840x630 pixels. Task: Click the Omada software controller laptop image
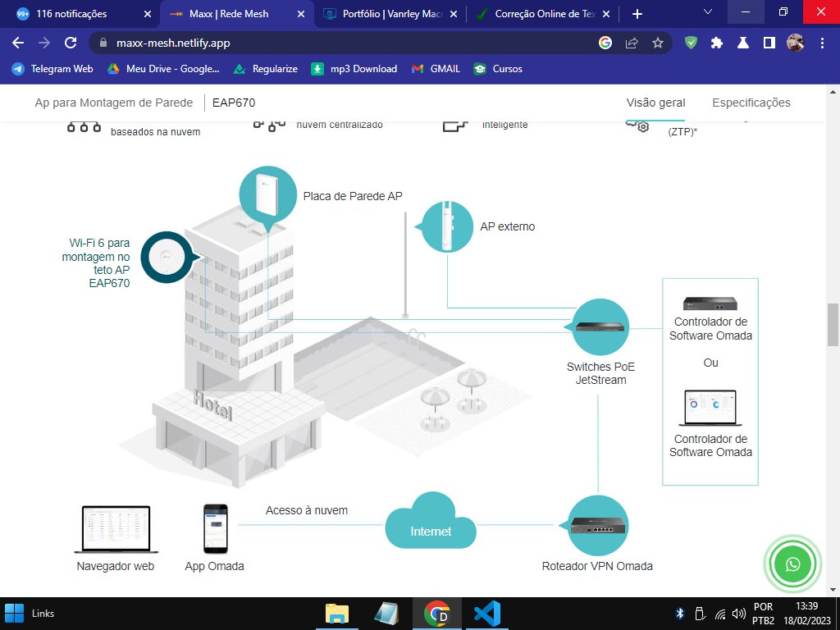tap(710, 409)
